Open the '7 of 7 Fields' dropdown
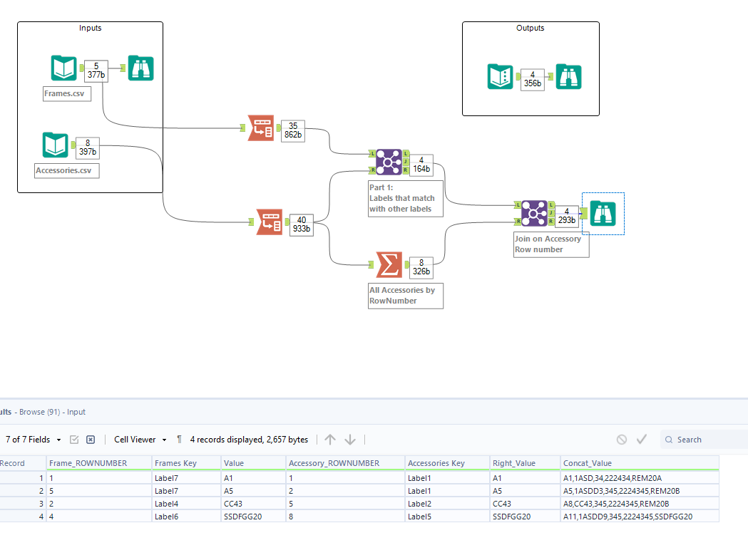 29,440
